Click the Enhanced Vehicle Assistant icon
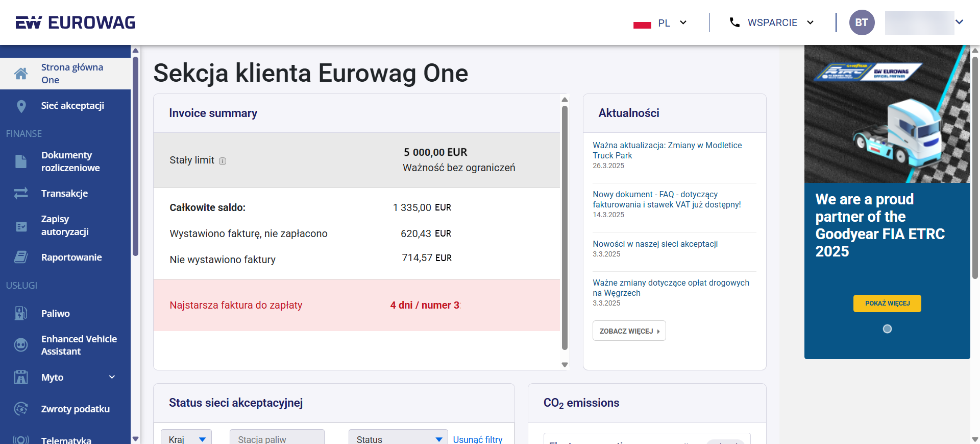This screenshot has height=444, width=980. tap(21, 345)
